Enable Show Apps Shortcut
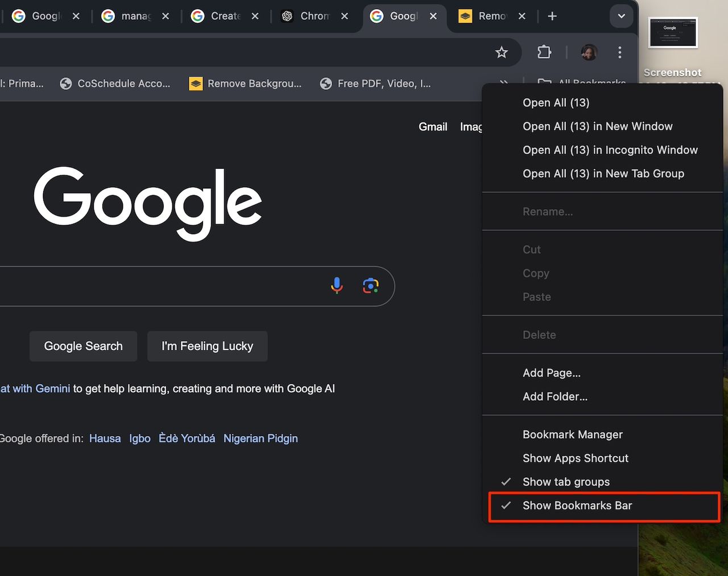The width and height of the screenshot is (728, 576). [x=575, y=458]
